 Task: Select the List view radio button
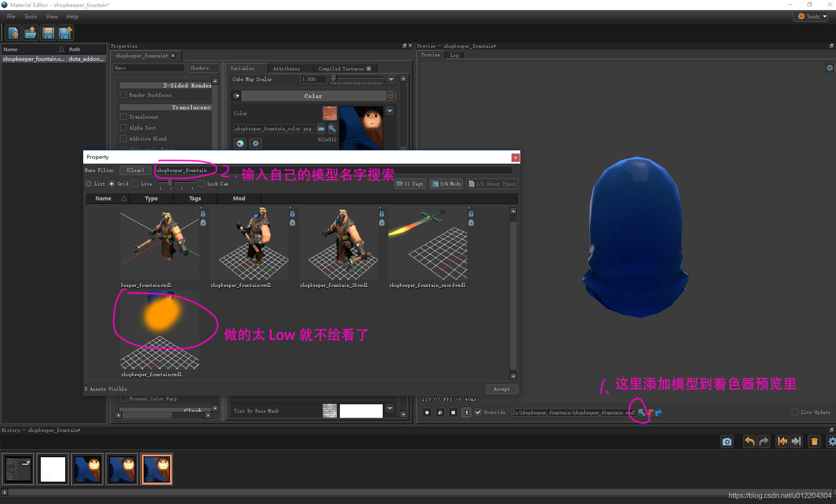tap(88, 184)
